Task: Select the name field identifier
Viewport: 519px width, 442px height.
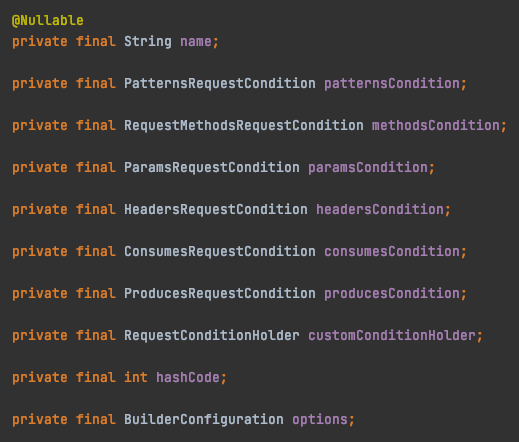Action: (196, 42)
